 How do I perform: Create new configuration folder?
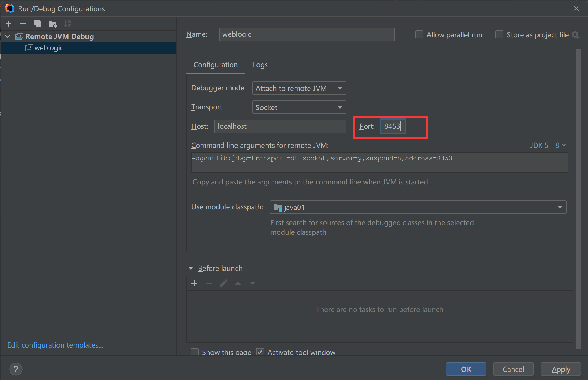[53, 24]
